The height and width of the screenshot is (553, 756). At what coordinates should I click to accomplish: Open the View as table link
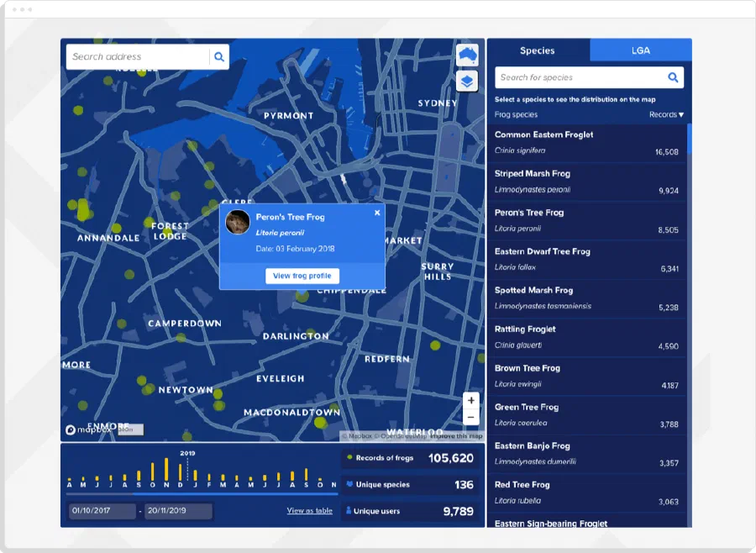(309, 510)
